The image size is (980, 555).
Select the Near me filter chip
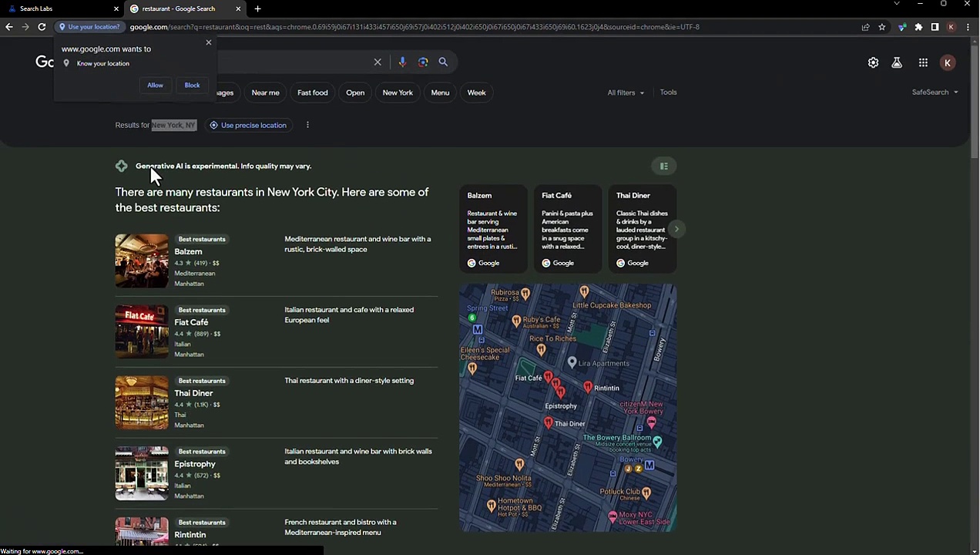(265, 92)
